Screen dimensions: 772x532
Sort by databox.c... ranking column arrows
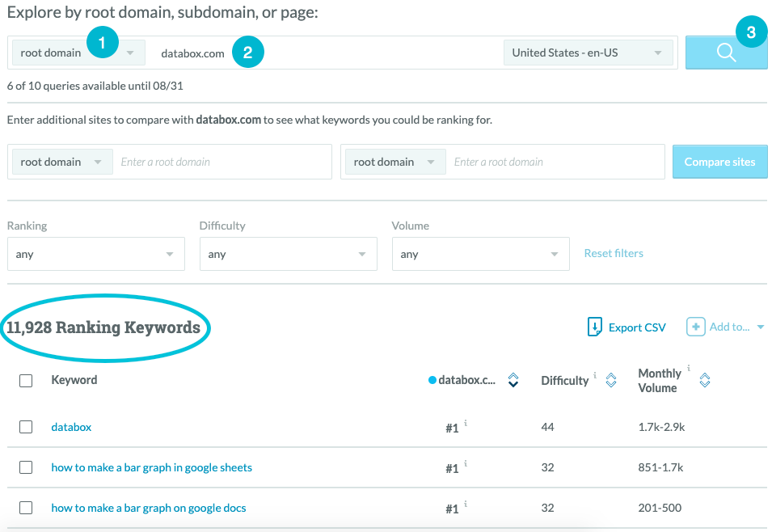coord(513,380)
